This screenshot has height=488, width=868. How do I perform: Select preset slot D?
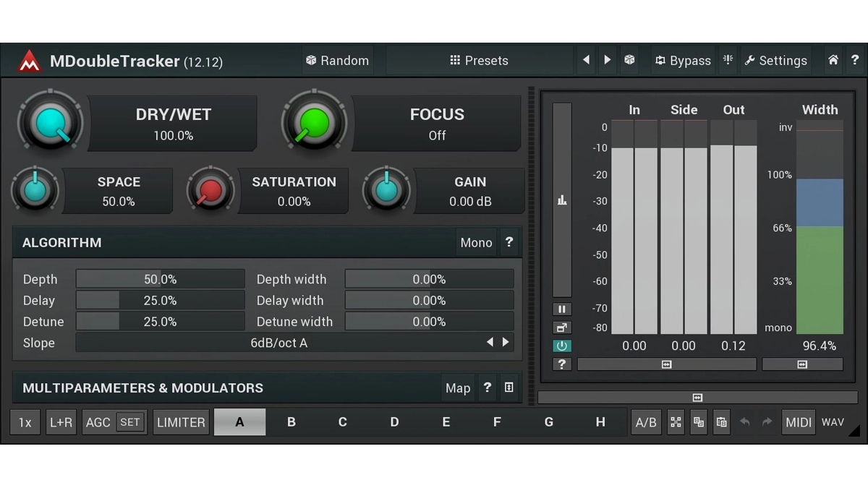click(x=394, y=422)
